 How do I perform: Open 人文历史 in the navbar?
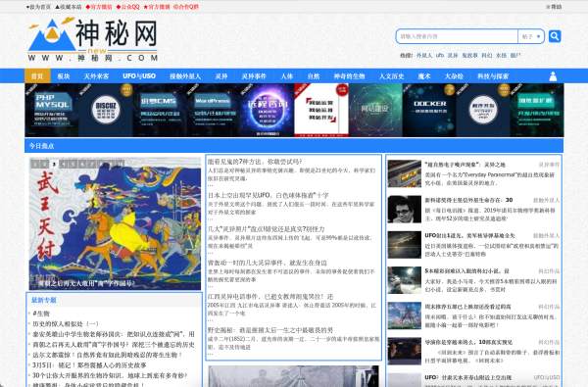pyautogui.click(x=391, y=76)
